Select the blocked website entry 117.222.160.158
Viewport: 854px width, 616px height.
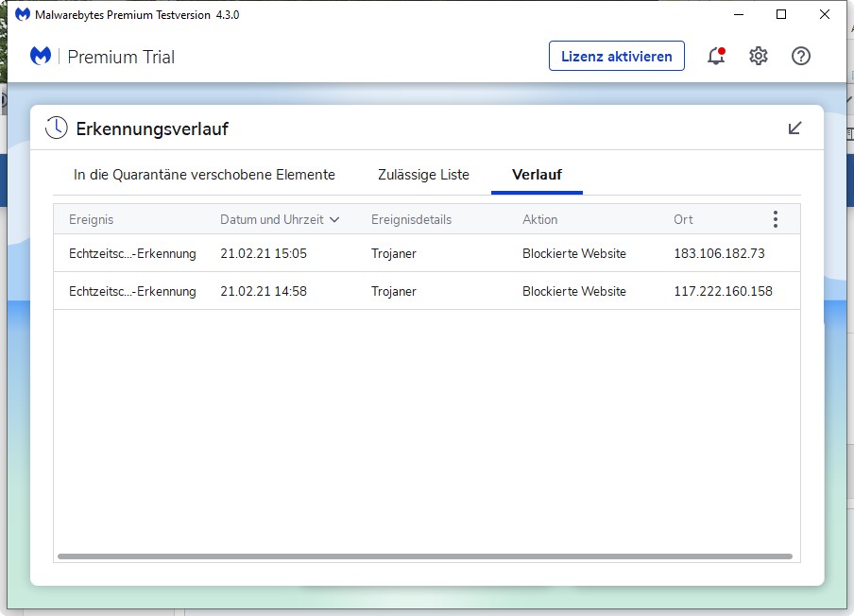726,292
